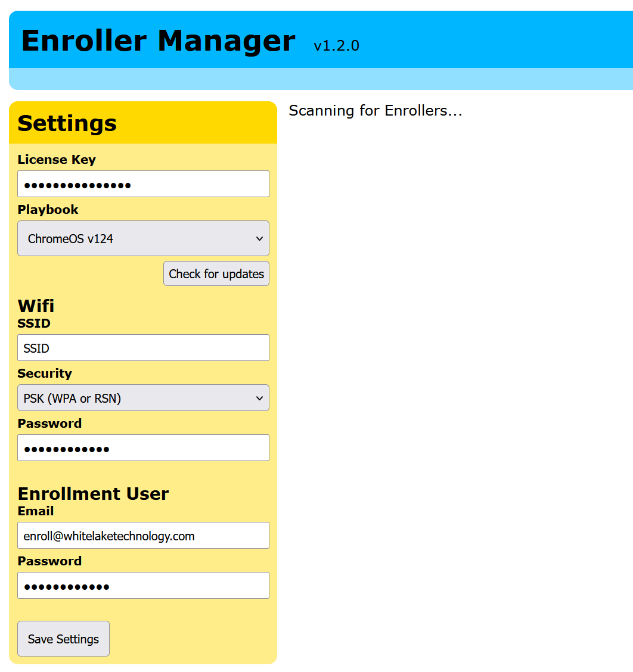The width and height of the screenshot is (633, 672).
Task: Click the v1.2.0 version label
Action: point(337,45)
